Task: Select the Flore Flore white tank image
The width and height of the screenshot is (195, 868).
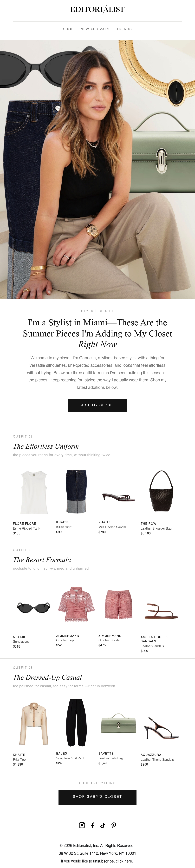Action: coord(34,492)
